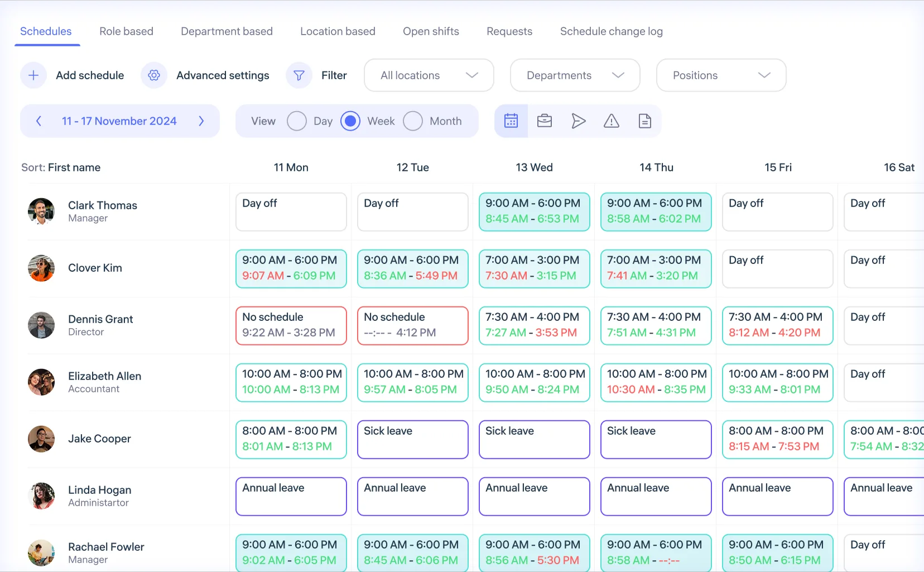Click the document report icon
This screenshot has height=572, width=924.
645,121
